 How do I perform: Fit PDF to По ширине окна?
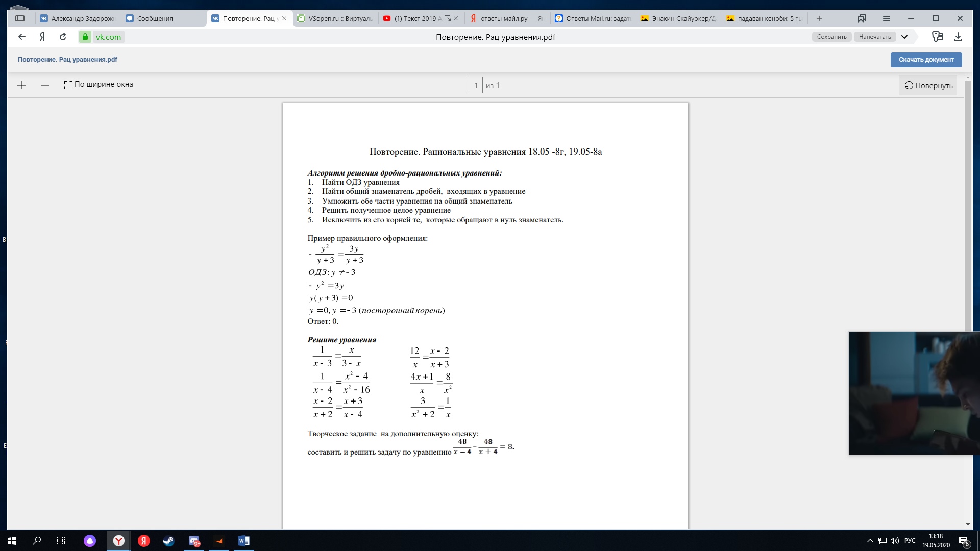[99, 85]
